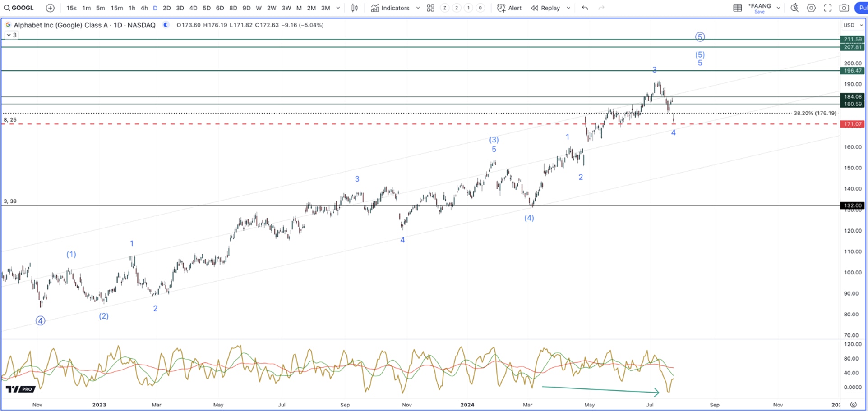Select the 1m timeframe
The height and width of the screenshot is (411, 868).
[87, 8]
